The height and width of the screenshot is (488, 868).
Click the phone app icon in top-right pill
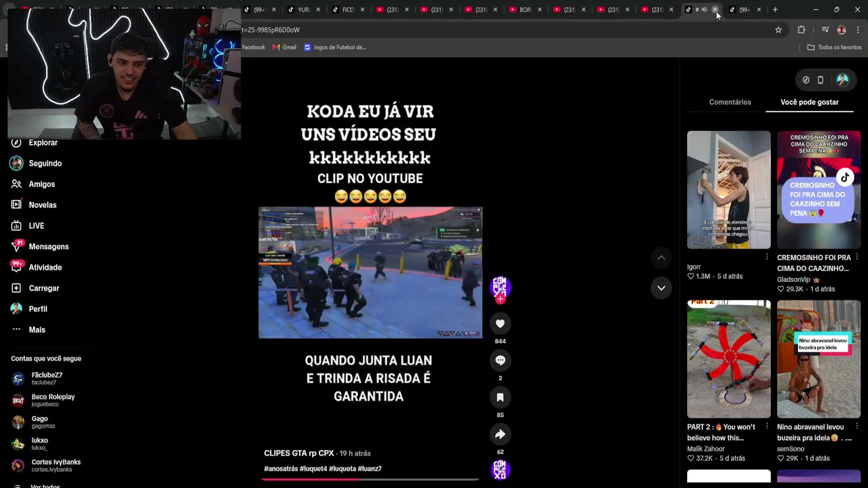coord(821,80)
